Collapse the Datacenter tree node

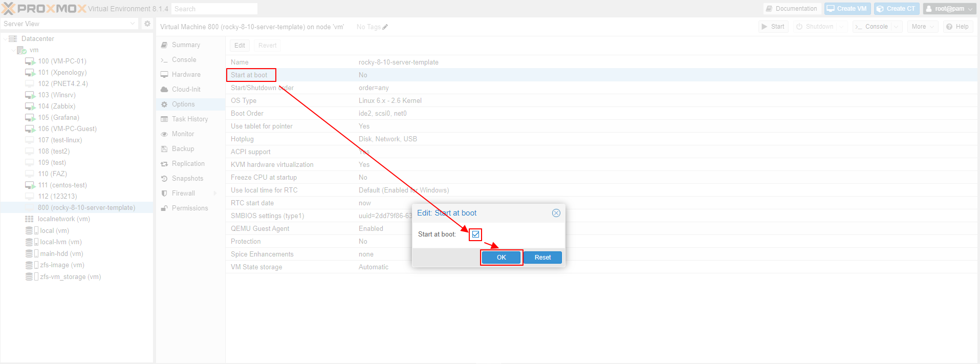[5, 39]
